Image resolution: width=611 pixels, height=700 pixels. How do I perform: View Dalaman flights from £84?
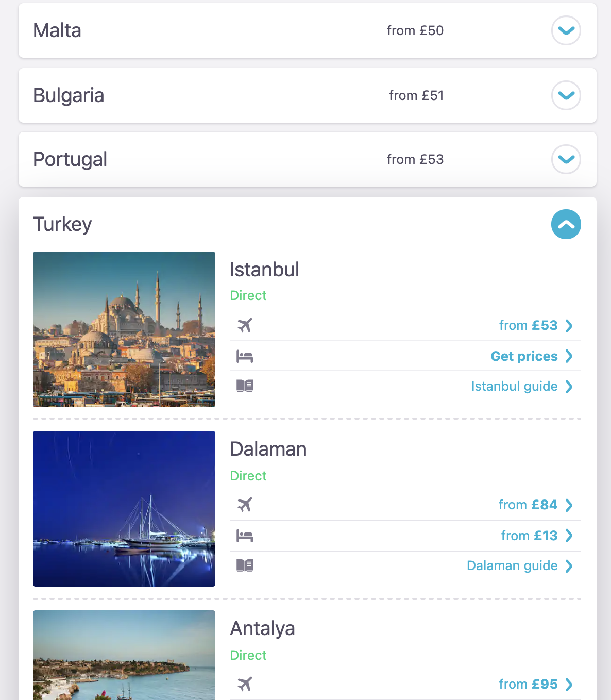(x=535, y=505)
